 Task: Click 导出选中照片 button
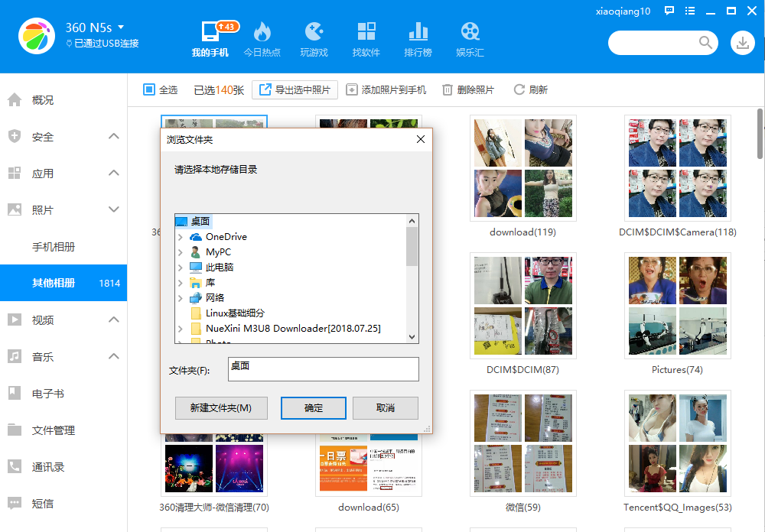[x=295, y=89]
